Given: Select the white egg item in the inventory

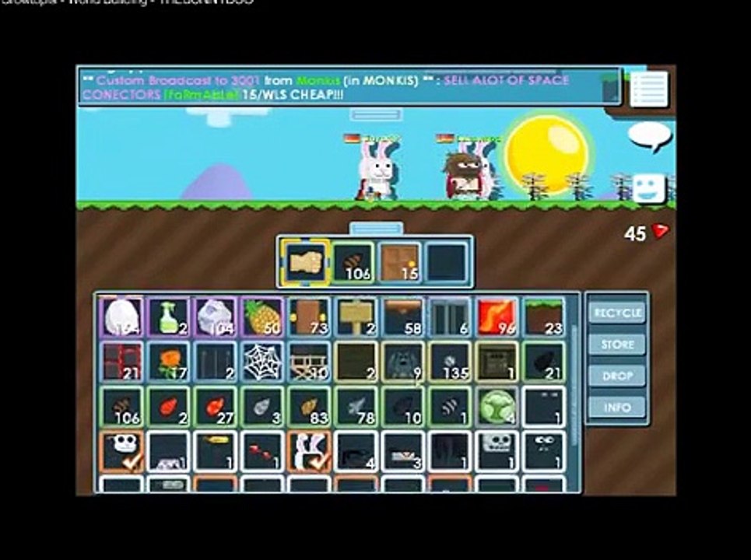Looking at the screenshot, I should 121,317.
